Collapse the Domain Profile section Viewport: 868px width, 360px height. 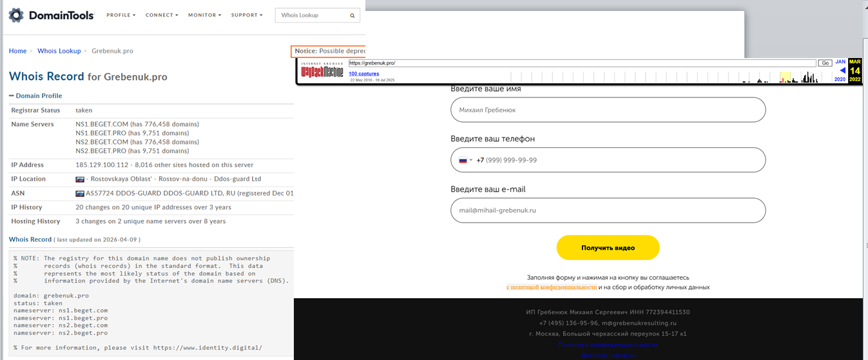coord(35,95)
